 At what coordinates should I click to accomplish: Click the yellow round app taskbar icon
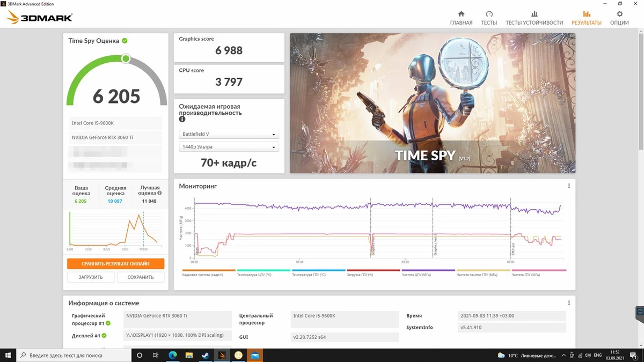[x=238, y=355]
